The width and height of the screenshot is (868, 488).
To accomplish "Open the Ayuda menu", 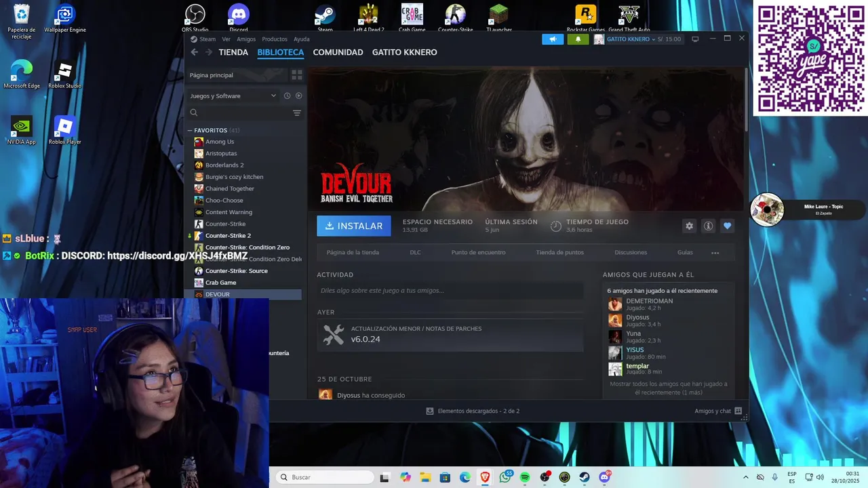I will [302, 39].
